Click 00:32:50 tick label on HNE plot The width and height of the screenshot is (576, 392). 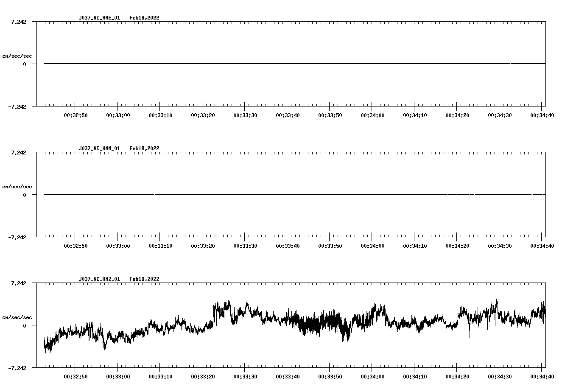75,115
